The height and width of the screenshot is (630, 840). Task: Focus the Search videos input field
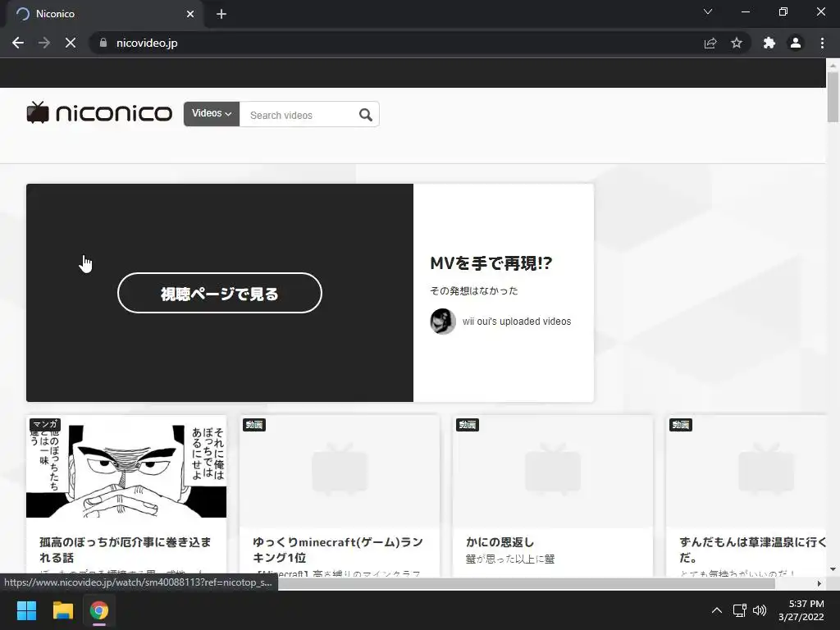pos(297,115)
